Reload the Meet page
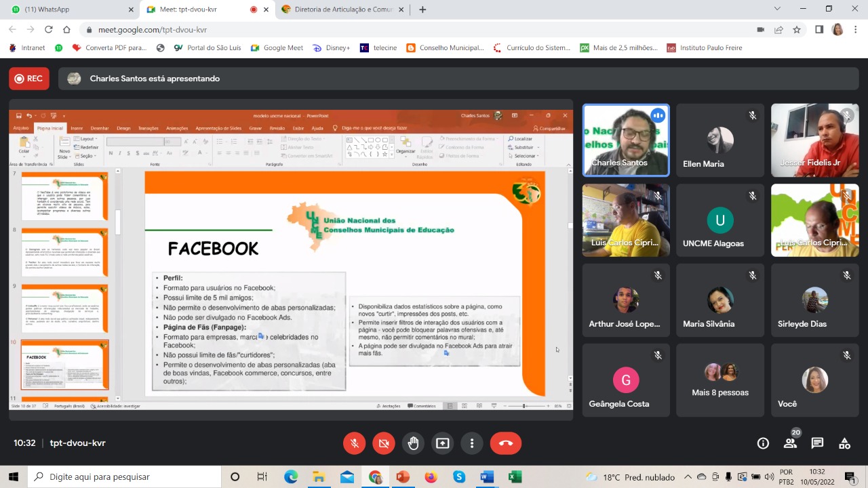The image size is (868, 488). pos(48,30)
